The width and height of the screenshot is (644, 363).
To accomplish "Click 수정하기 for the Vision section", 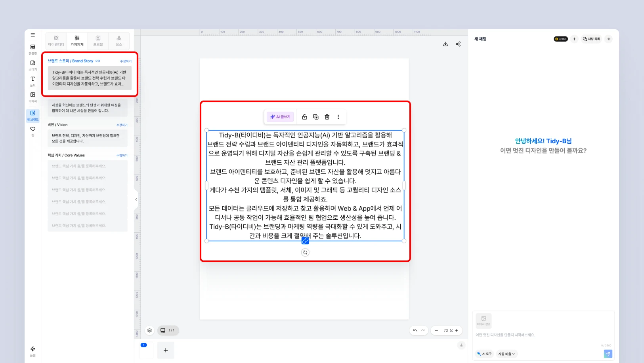I will tap(122, 125).
